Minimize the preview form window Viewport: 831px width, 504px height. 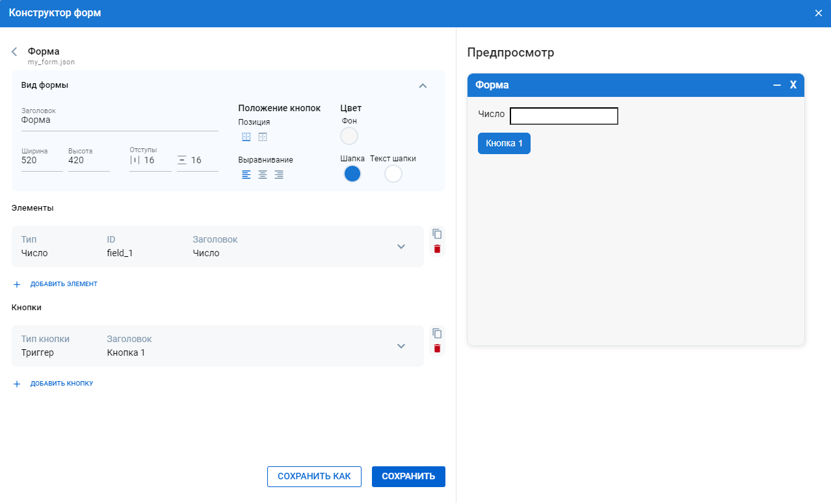pos(776,85)
